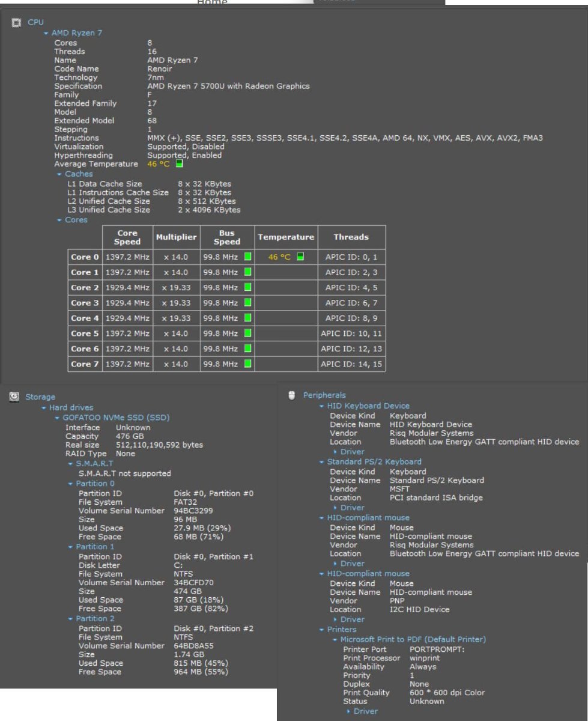Screen dimensions: 588x721
Task: Click the CPU section chip icon
Action: click(x=16, y=22)
